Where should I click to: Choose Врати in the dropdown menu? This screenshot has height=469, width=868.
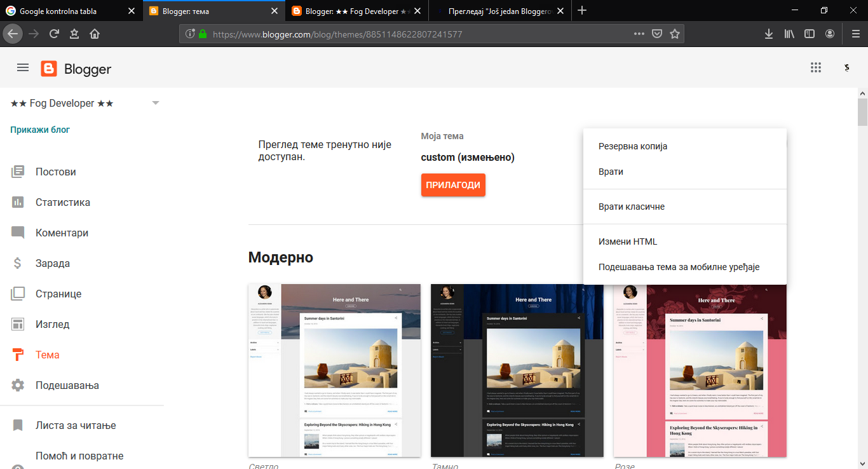(685, 172)
